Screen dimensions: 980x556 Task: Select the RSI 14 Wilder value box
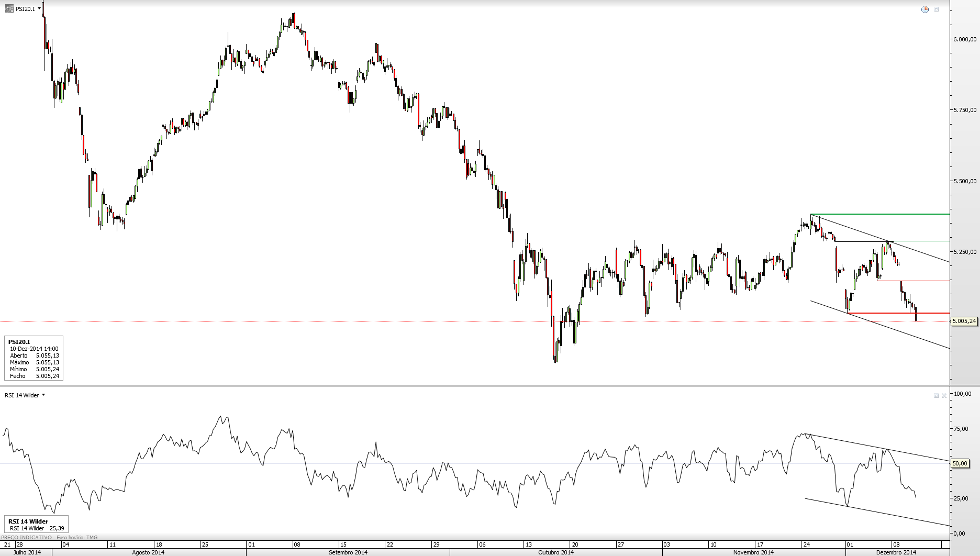(x=36, y=525)
